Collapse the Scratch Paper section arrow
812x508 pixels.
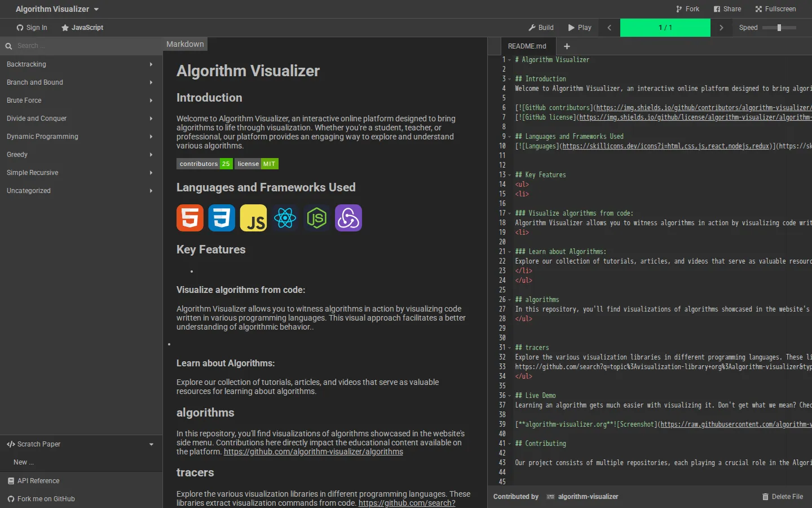(151, 444)
